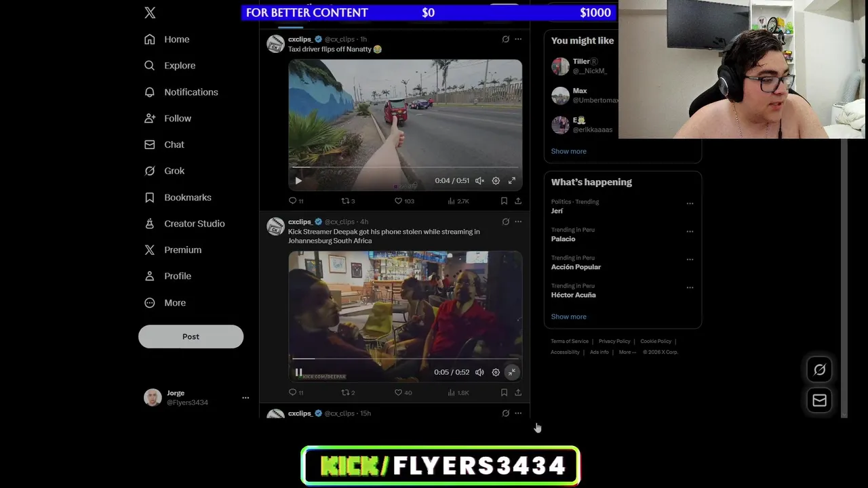
Task: Open the Privacy Policy link
Action: click(614, 341)
